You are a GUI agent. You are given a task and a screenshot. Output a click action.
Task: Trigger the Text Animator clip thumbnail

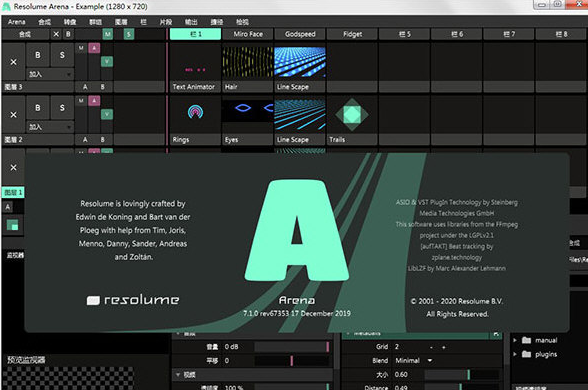[x=195, y=62]
